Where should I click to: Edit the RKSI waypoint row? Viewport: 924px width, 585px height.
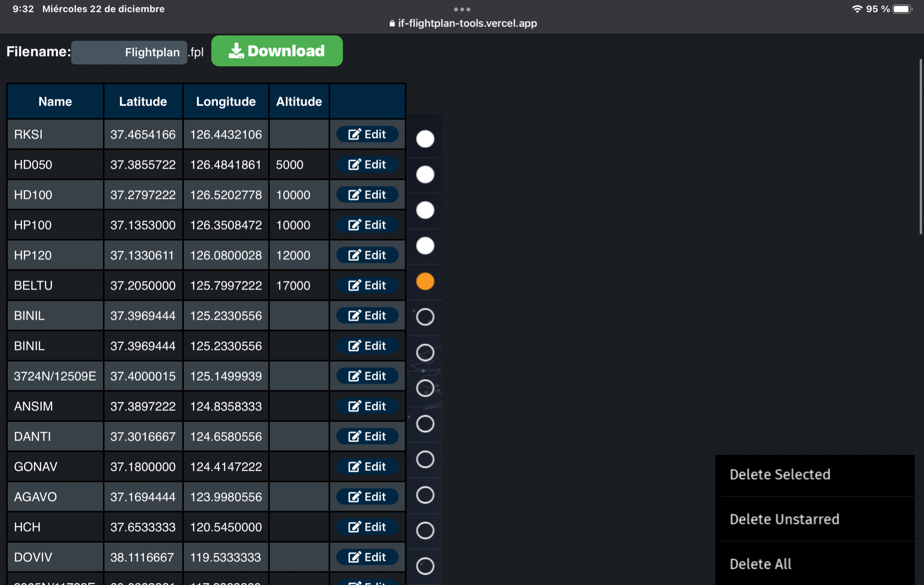(367, 134)
